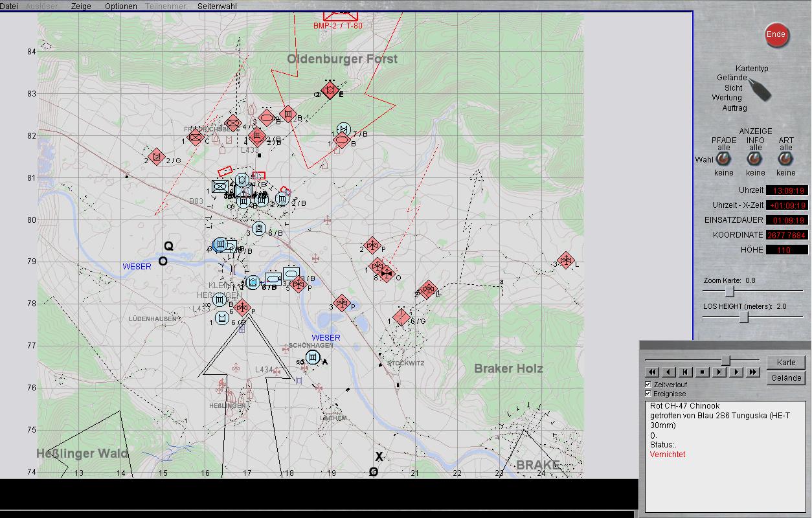Click the rewind playback button
This screenshot has width=812, height=518.
click(652, 372)
